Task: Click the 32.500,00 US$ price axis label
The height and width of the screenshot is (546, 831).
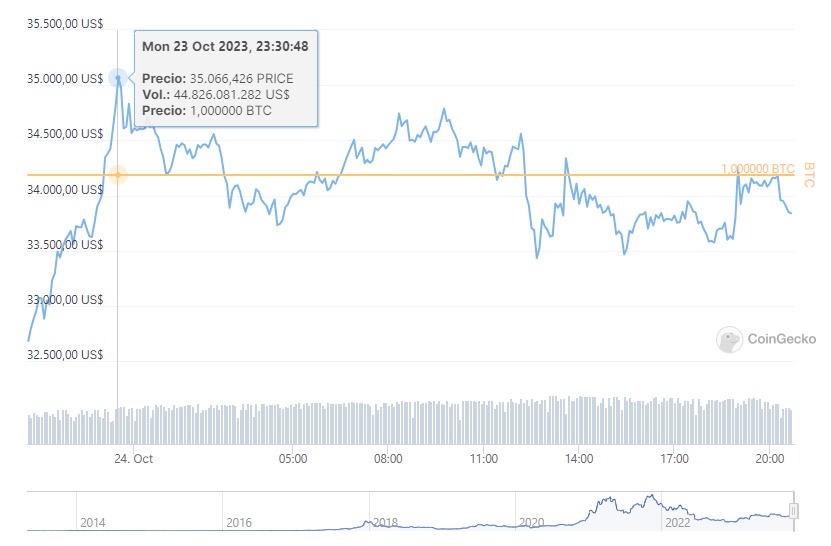Action: tap(65, 355)
